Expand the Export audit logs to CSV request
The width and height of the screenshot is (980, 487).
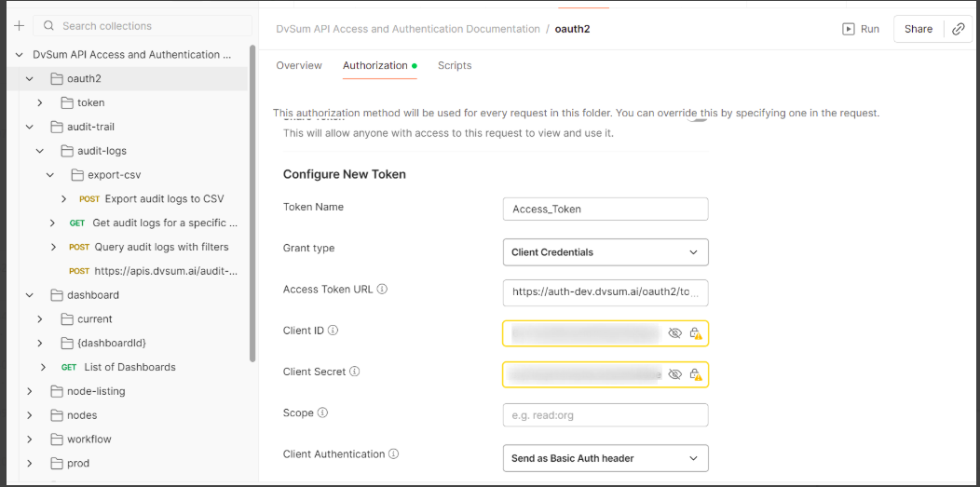click(x=63, y=199)
